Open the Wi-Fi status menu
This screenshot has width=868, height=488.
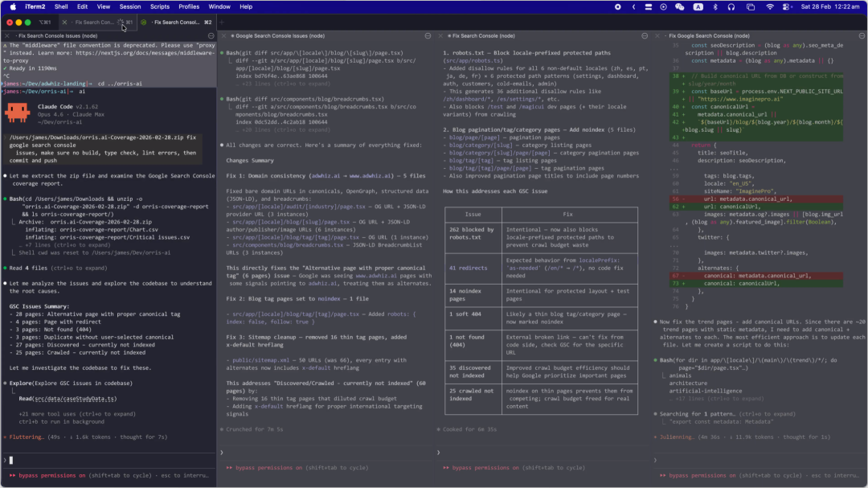click(x=769, y=6)
